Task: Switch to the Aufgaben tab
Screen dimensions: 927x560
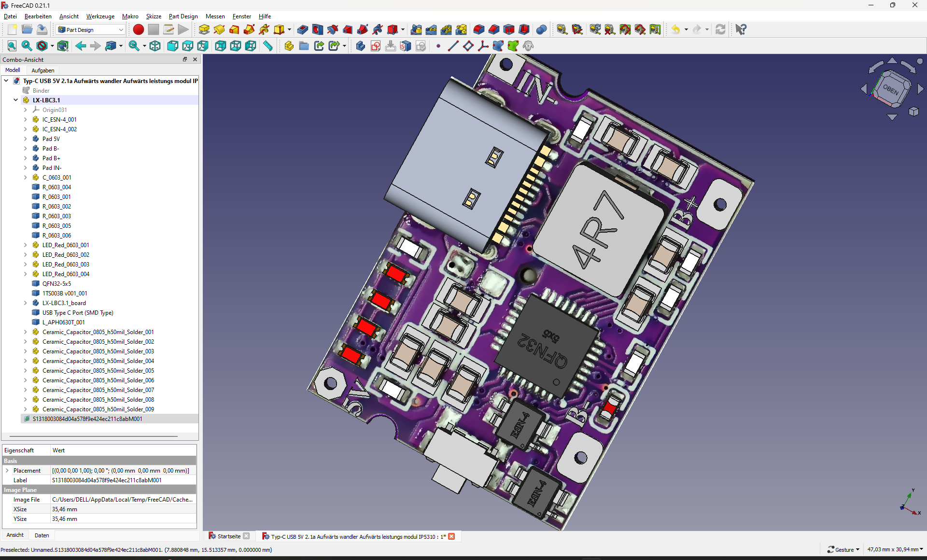Action: [x=43, y=70]
